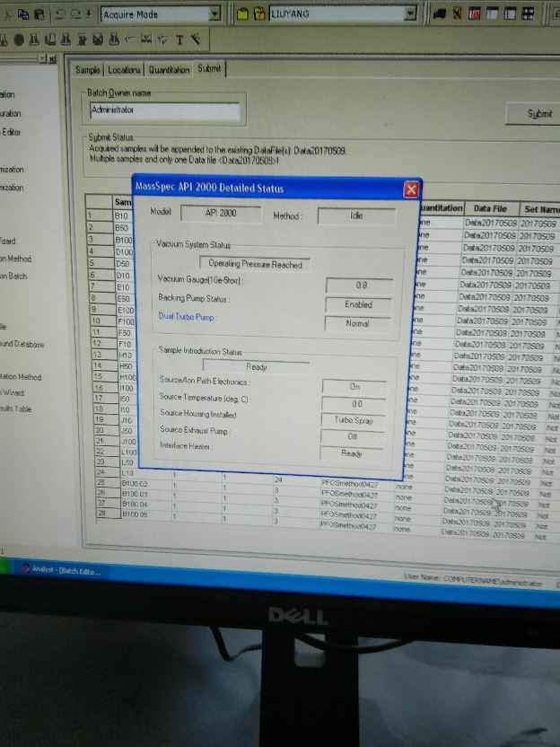Click the Data File column header

489,208
